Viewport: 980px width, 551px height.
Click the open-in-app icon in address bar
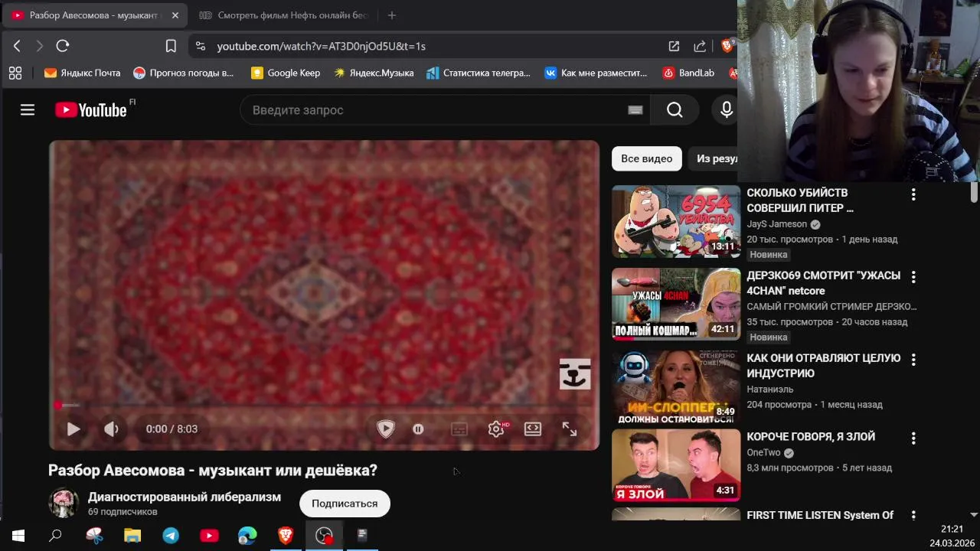pos(674,46)
